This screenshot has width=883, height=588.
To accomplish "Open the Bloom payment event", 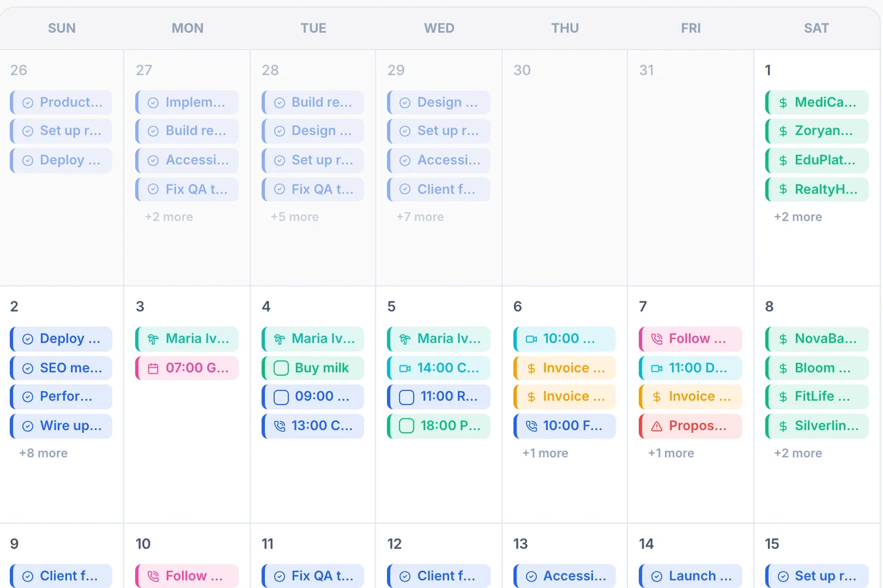I will pyautogui.click(x=817, y=368).
